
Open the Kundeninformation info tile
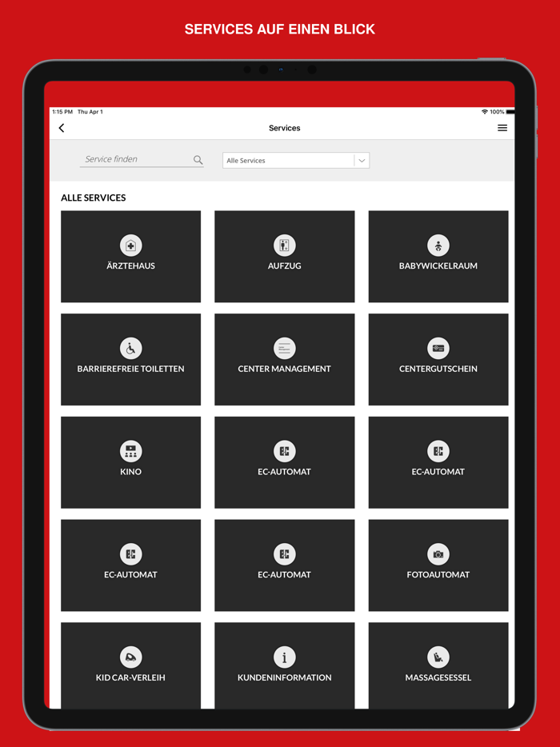[285, 665]
